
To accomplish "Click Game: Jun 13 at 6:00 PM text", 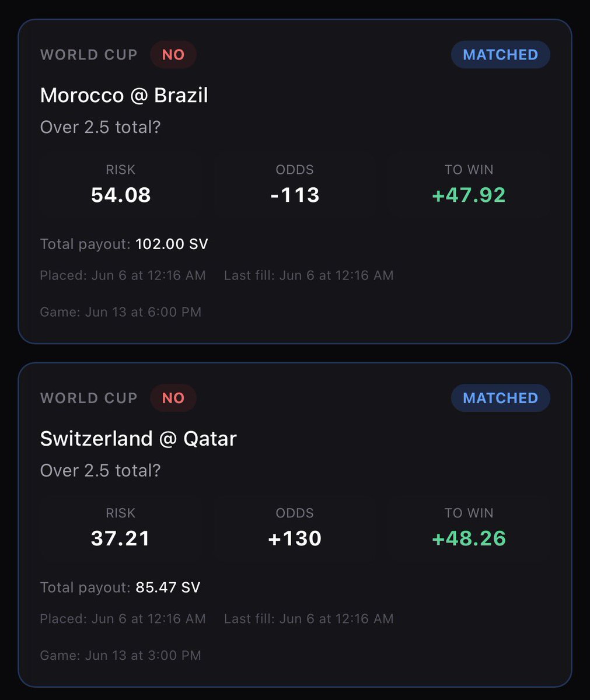I will (x=121, y=312).
